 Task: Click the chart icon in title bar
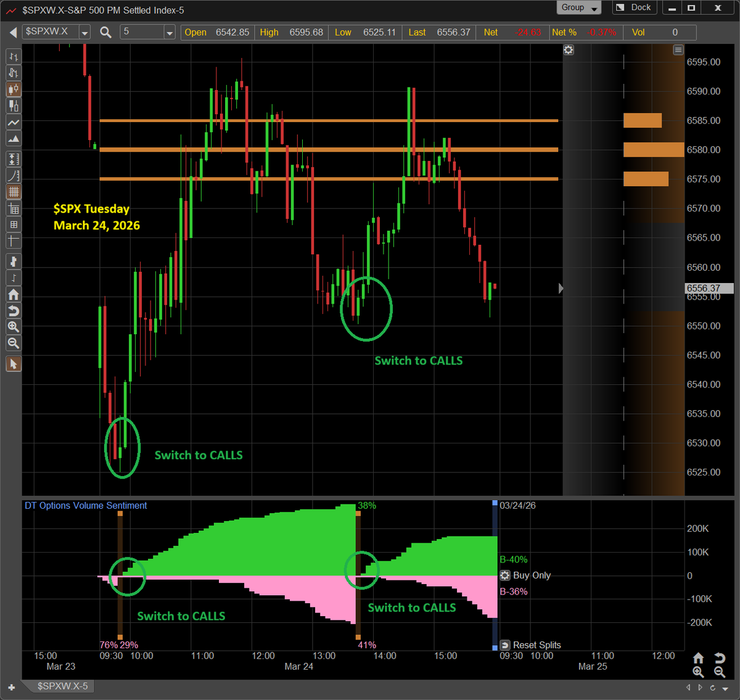point(11,10)
